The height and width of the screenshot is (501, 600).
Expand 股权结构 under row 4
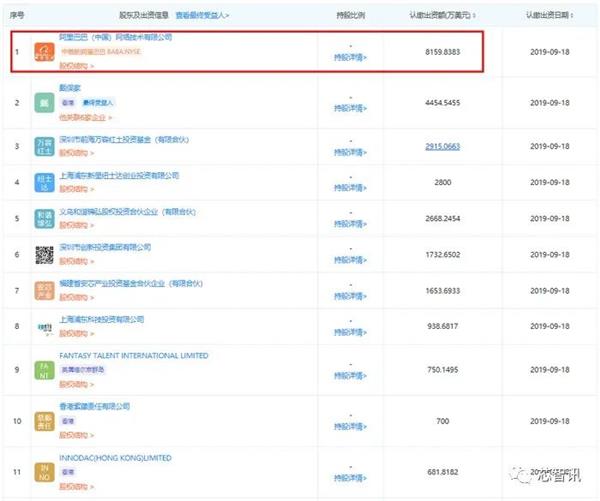coord(77,189)
